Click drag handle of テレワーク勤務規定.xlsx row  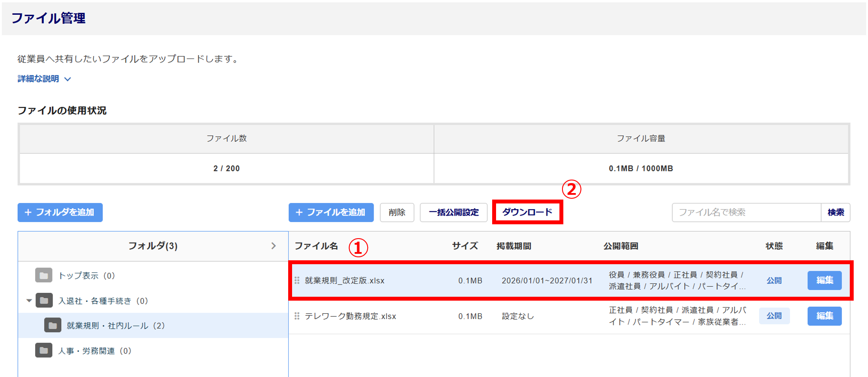point(297,316)
